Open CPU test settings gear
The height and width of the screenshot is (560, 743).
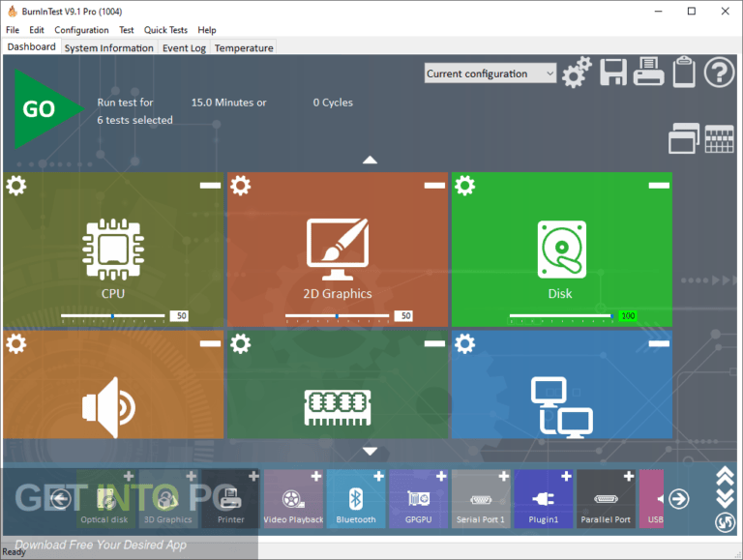click(x=16, y=186)
